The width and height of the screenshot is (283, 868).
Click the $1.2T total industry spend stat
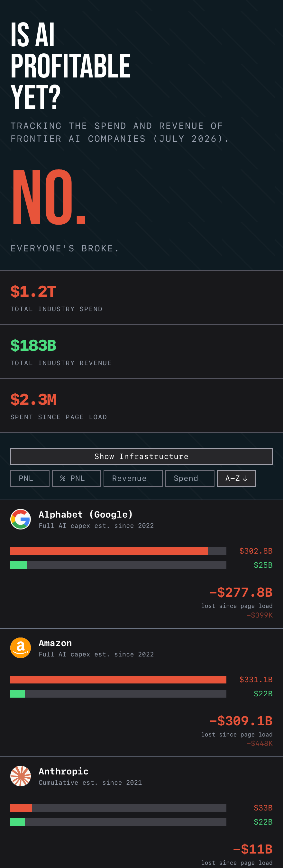point(33,292)
